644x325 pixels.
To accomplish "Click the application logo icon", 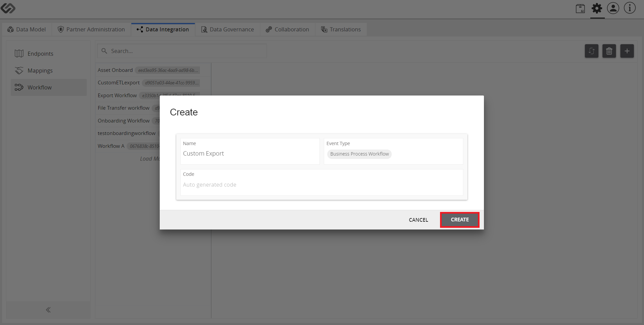I will point(8,8).
